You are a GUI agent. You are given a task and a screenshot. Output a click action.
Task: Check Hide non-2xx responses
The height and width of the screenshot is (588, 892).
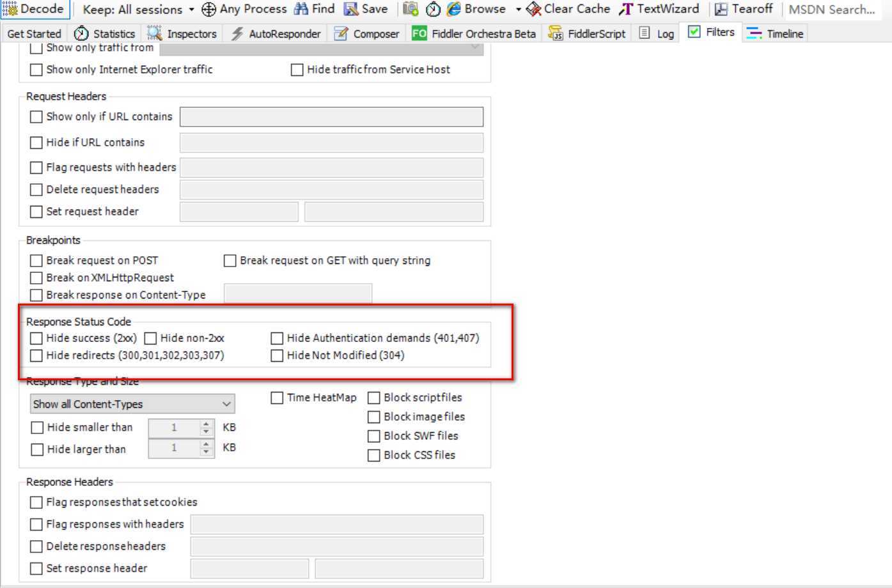[150, 338]
